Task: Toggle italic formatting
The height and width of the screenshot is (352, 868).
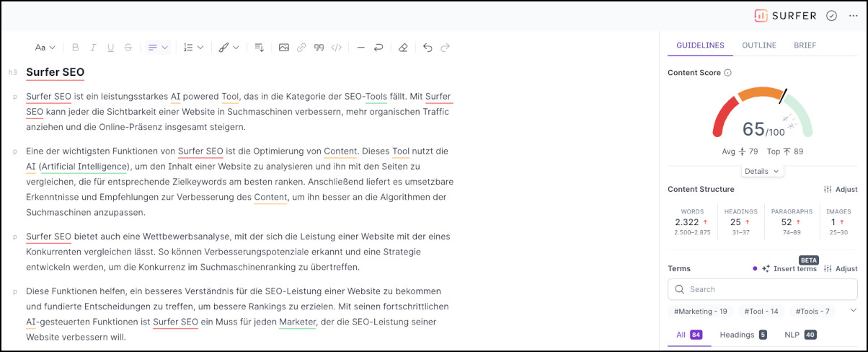Action: 93,48
